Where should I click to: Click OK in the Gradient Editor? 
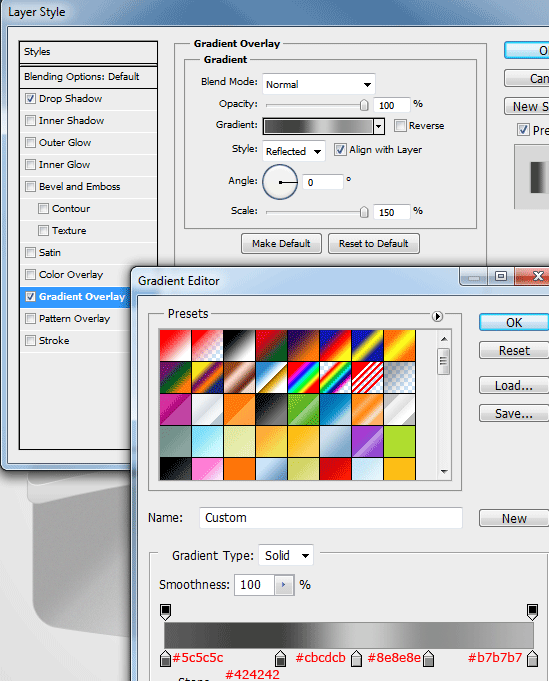[x=514, y=323]
